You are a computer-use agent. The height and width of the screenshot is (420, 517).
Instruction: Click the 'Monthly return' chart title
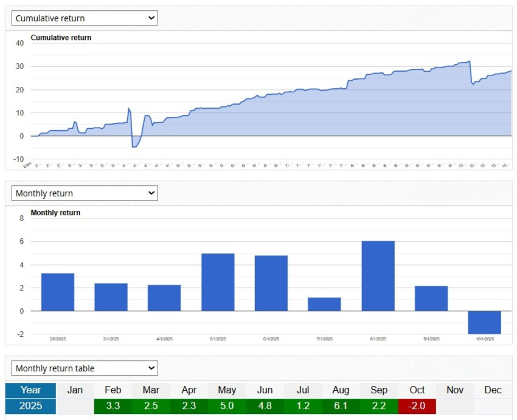[55, 213]
